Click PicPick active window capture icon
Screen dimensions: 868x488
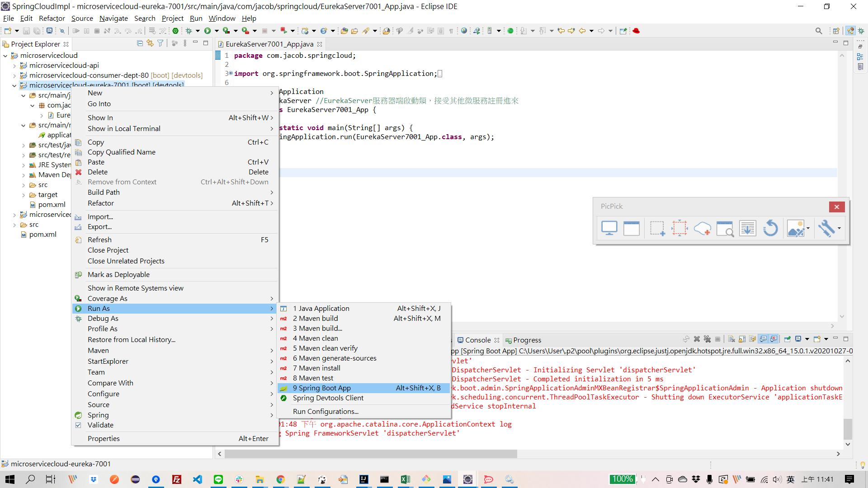(x=632, y=228)
